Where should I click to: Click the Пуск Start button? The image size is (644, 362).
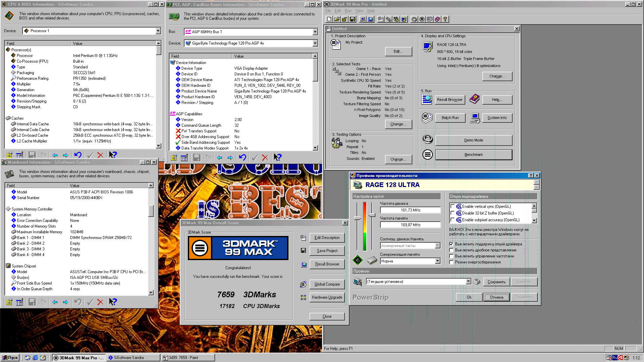(x=10, y=358)
